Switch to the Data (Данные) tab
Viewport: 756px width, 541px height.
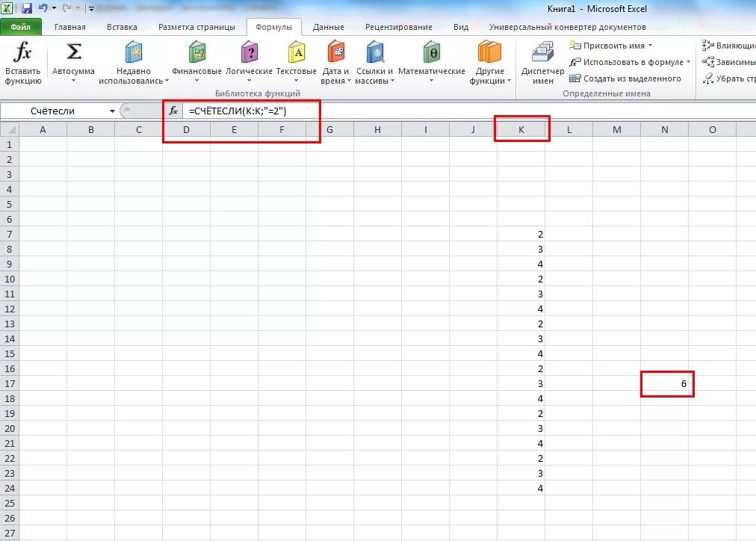tap(329, 27)
